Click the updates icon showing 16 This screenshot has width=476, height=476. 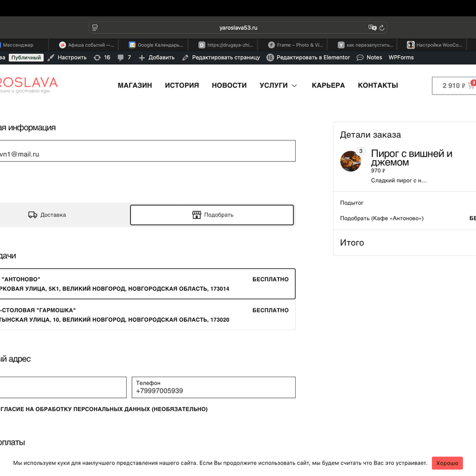[x=98, y=58]
